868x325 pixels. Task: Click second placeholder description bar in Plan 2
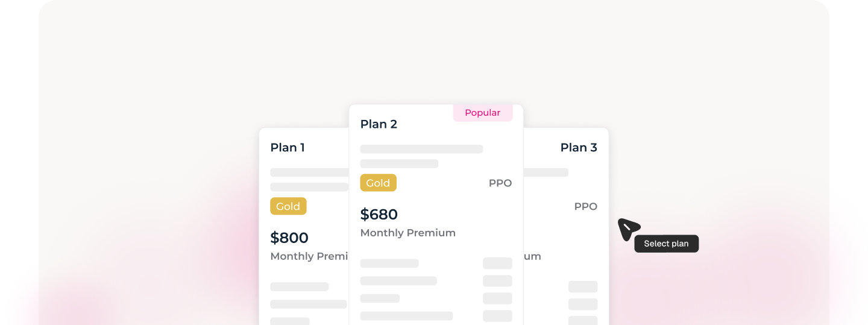(x=399, y=163)
